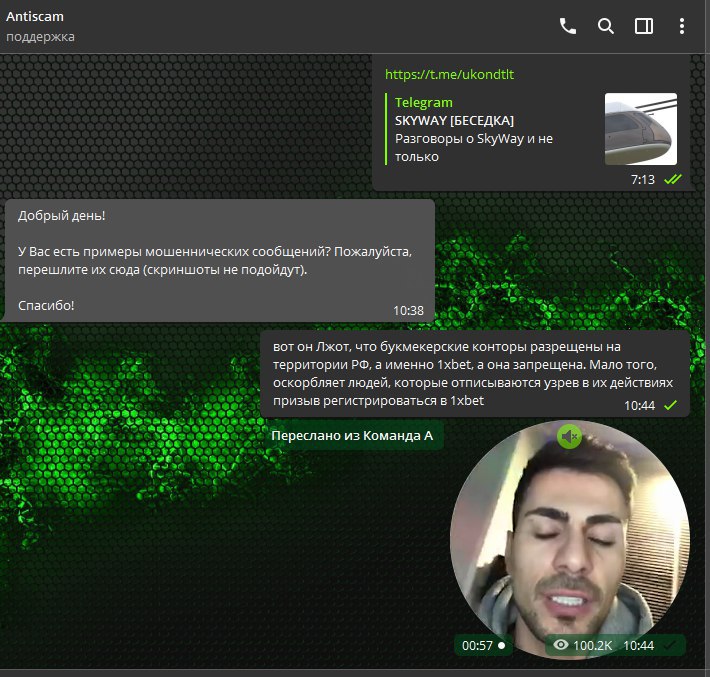Viewport: 710px width, 677px height.
Task: Click the 7:13 timestamp with double check
Action: tap(656, 180)
